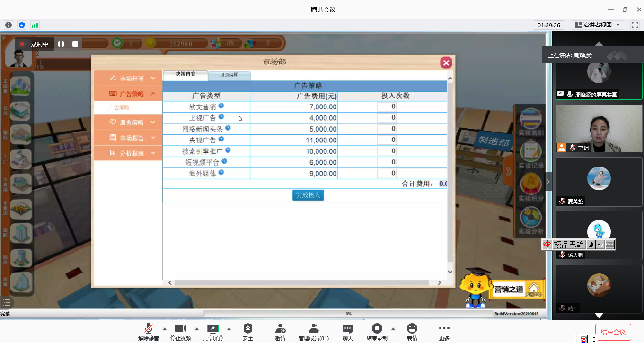Collapse the right game side panel arrow

coord(508,171)
